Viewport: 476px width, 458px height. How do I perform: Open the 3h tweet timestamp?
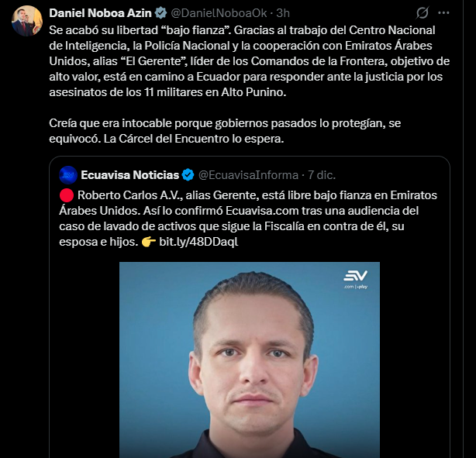tap(283, 13)
